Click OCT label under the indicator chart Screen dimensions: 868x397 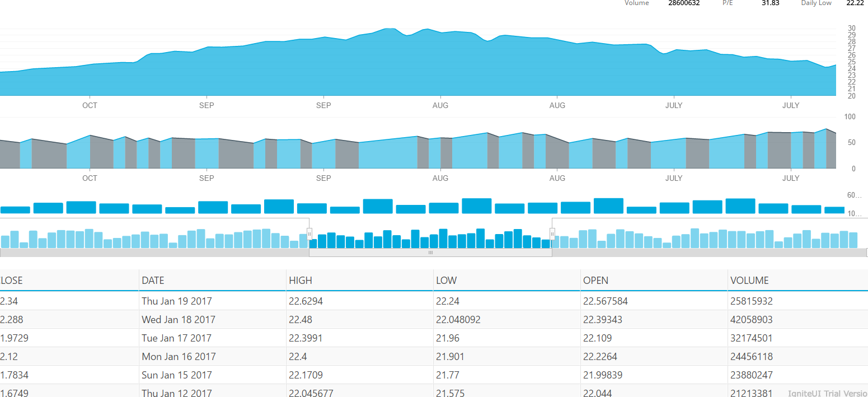point(90,178)
